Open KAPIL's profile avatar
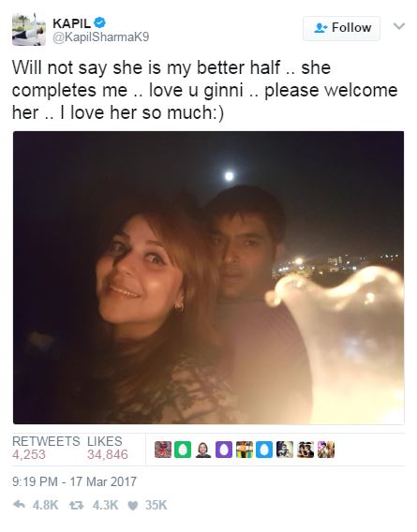The height and width of the screenshot is (532, 417). (x=28, y=30)
